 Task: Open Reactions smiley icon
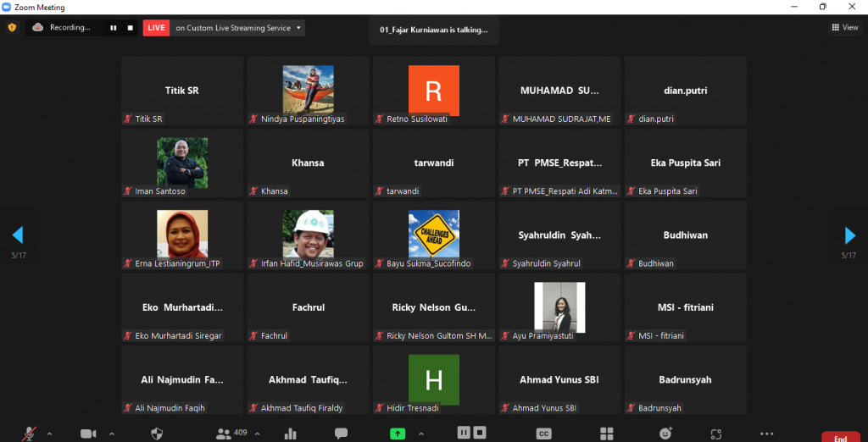(666, 434)
